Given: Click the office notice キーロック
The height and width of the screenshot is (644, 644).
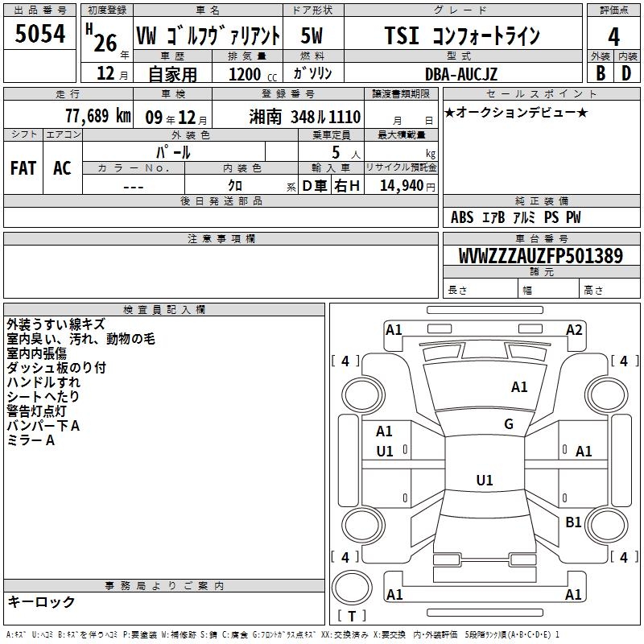Looking at the screenshot, I should (41, 601).
